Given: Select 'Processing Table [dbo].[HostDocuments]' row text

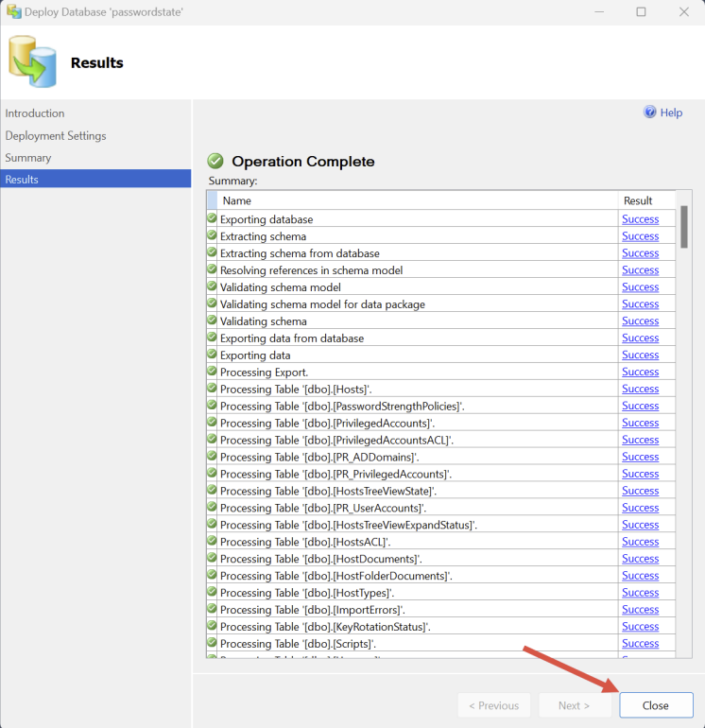Looking at the screenshot, I should point(321,559).
